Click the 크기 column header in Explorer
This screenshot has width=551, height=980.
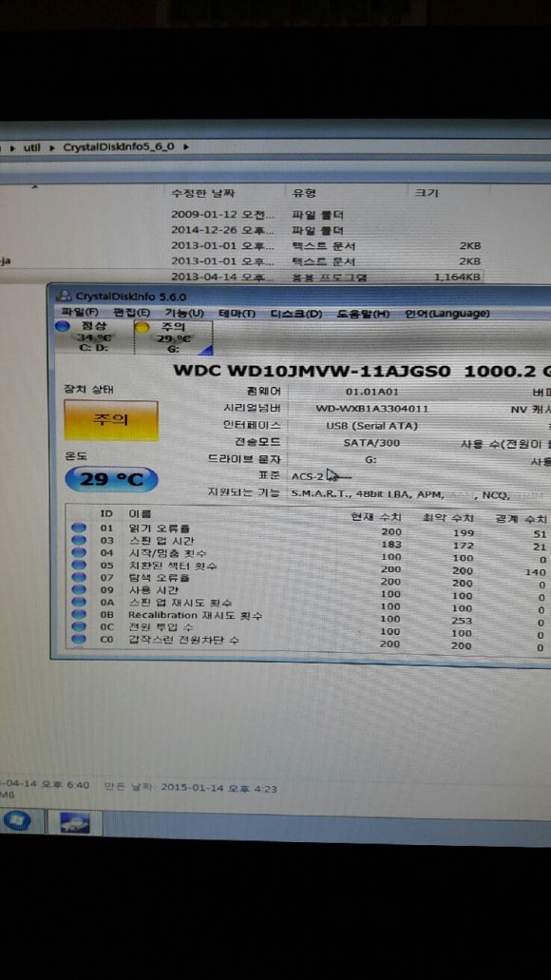tap(427, 193)
